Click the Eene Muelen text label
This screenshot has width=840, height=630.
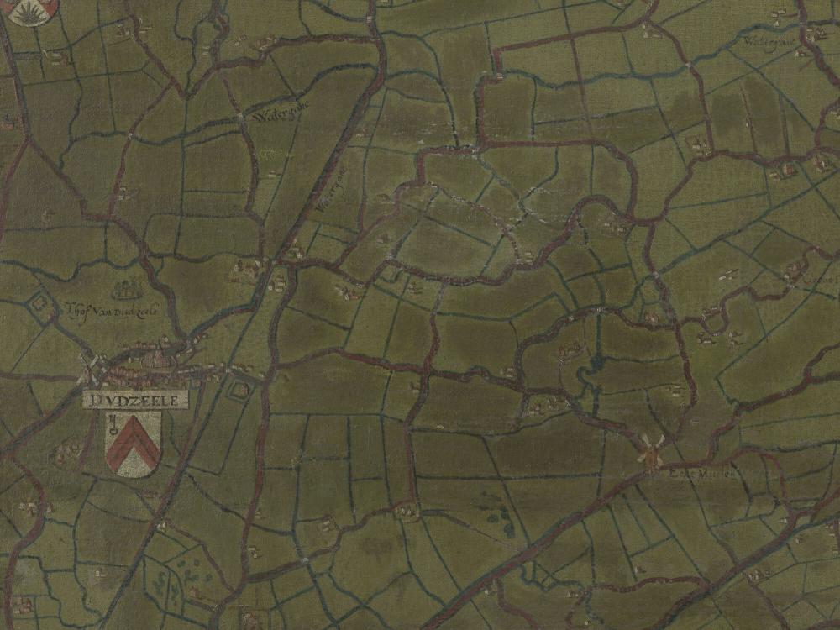pos(703,474)
